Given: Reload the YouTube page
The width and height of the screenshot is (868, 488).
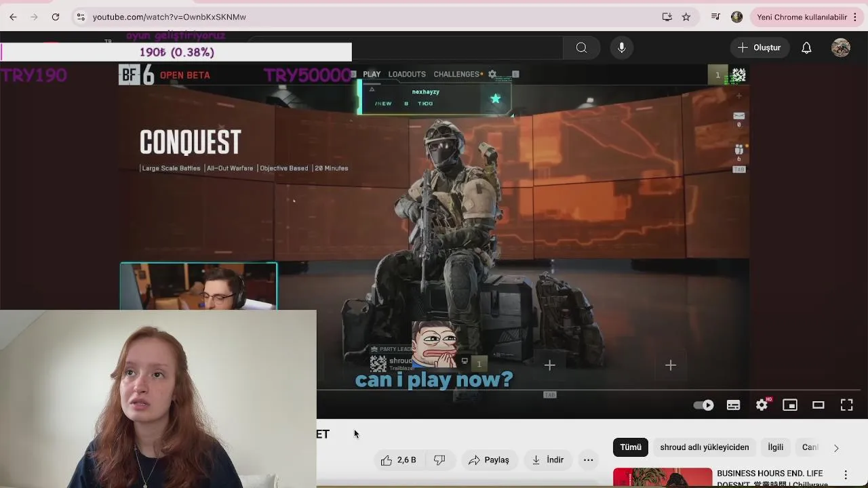Looking at the screenshot, I should (x=56, y=17).
